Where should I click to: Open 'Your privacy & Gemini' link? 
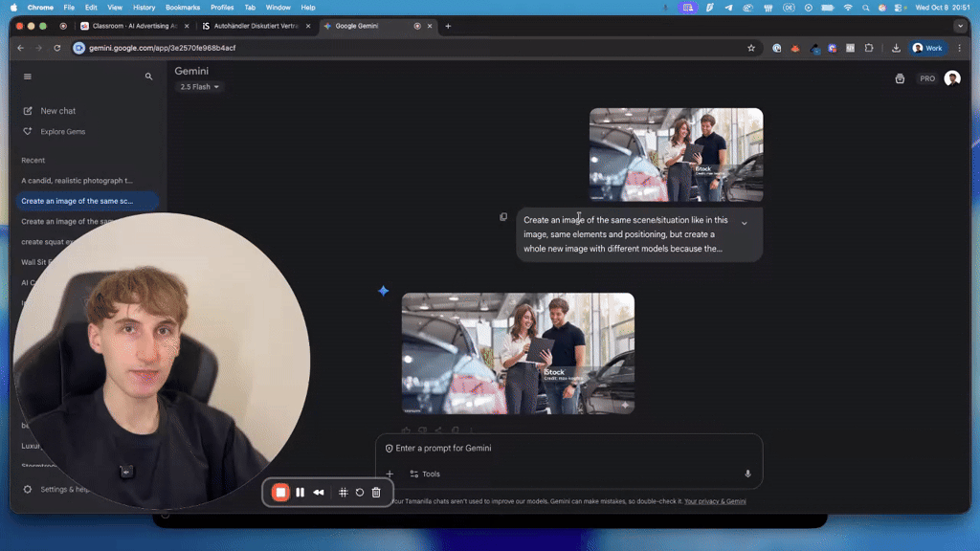pyautogui.click(x=715, y=501)
